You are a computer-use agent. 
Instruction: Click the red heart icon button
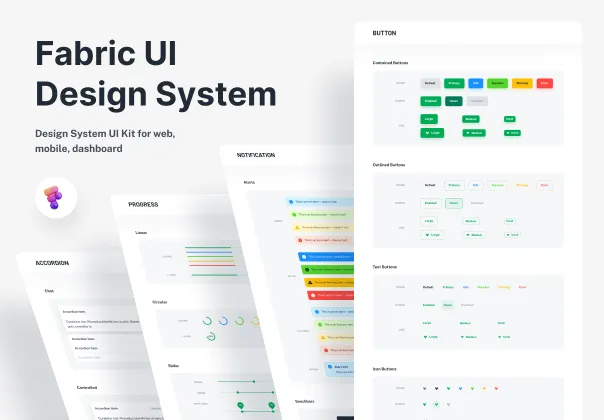(x=496, y=388)
